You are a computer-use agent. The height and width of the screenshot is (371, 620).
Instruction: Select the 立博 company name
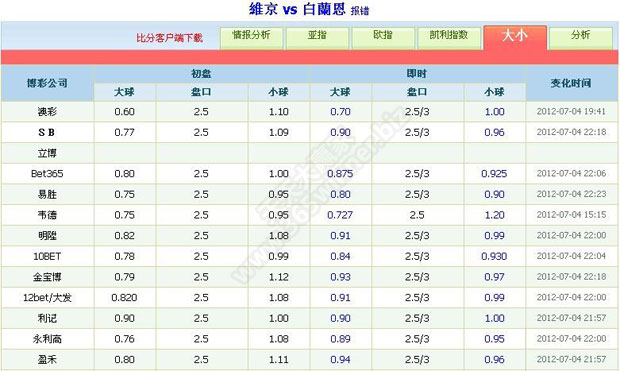click(47, 153)
